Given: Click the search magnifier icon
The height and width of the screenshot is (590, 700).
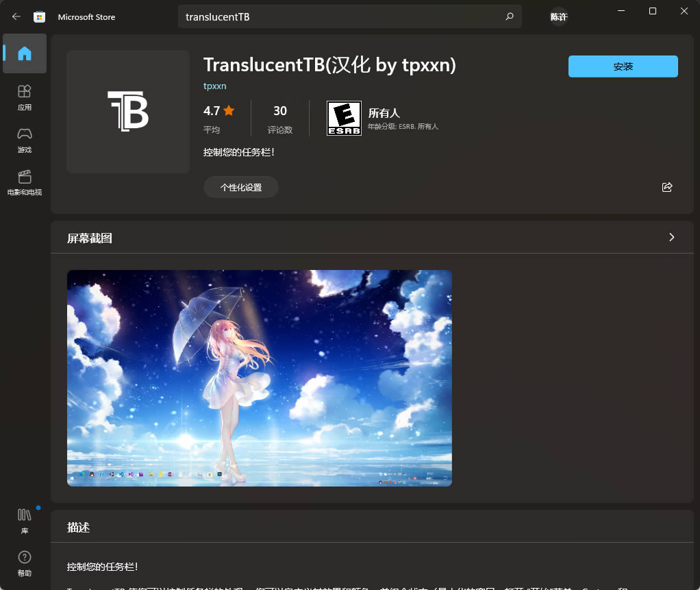Looking at the screenshot, I should [509, 16].
